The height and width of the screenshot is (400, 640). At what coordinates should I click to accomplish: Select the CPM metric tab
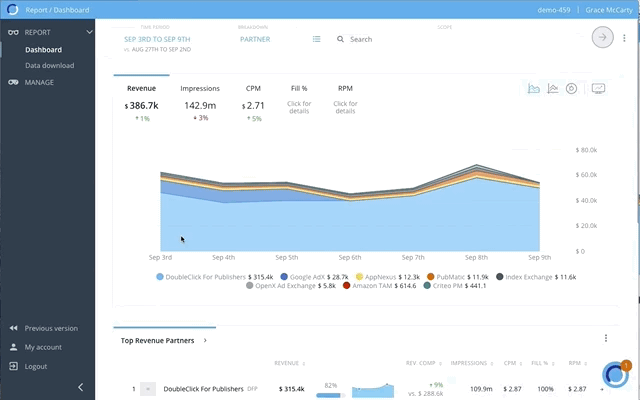[x=254, y=88]
